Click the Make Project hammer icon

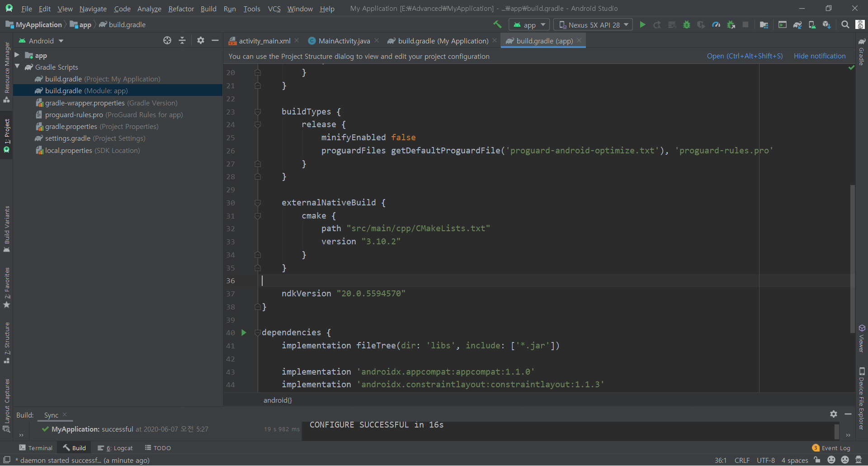(497, 24)
